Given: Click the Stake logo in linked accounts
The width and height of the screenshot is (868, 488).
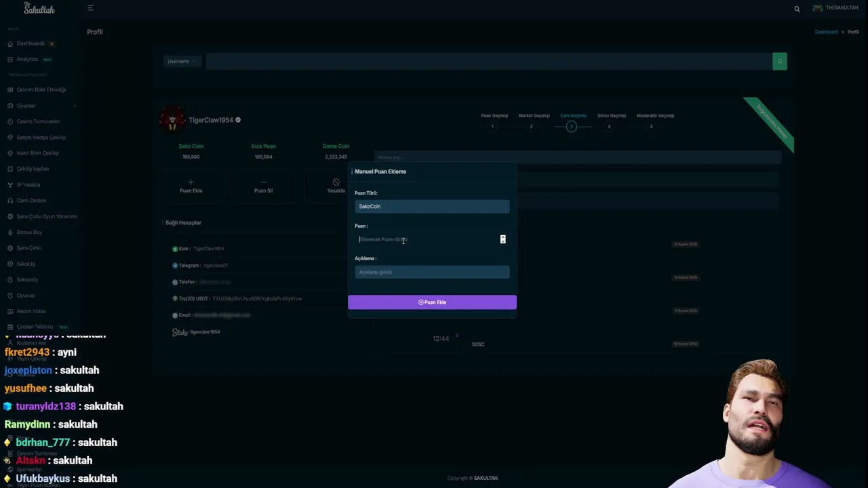Looking at the screenshot, I should tap(180, 332).
